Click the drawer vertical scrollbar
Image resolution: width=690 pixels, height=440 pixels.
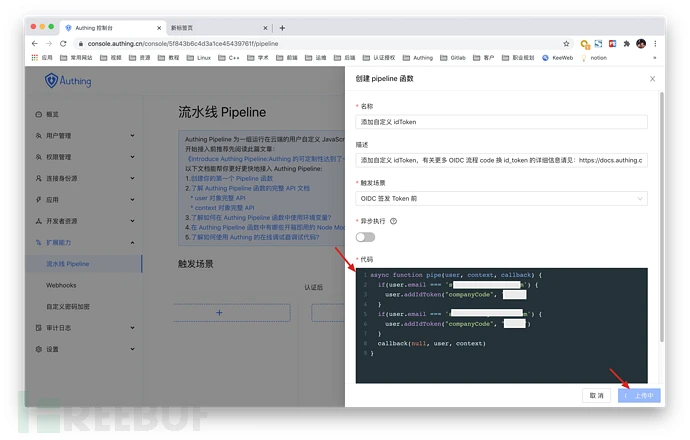pos(661,216)
